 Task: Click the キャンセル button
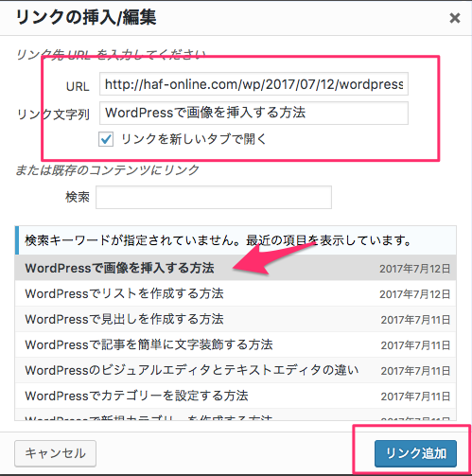[55, 453]
